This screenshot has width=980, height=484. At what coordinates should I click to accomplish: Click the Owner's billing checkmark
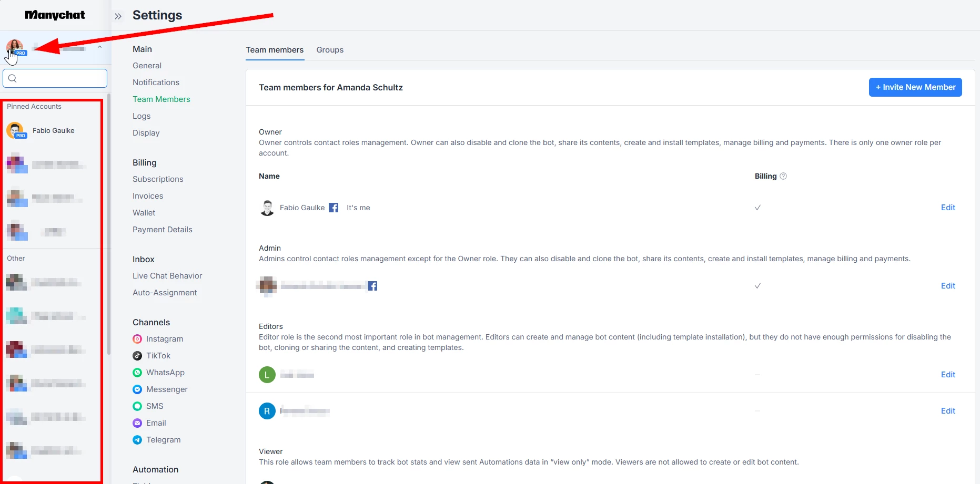[757, 208]
